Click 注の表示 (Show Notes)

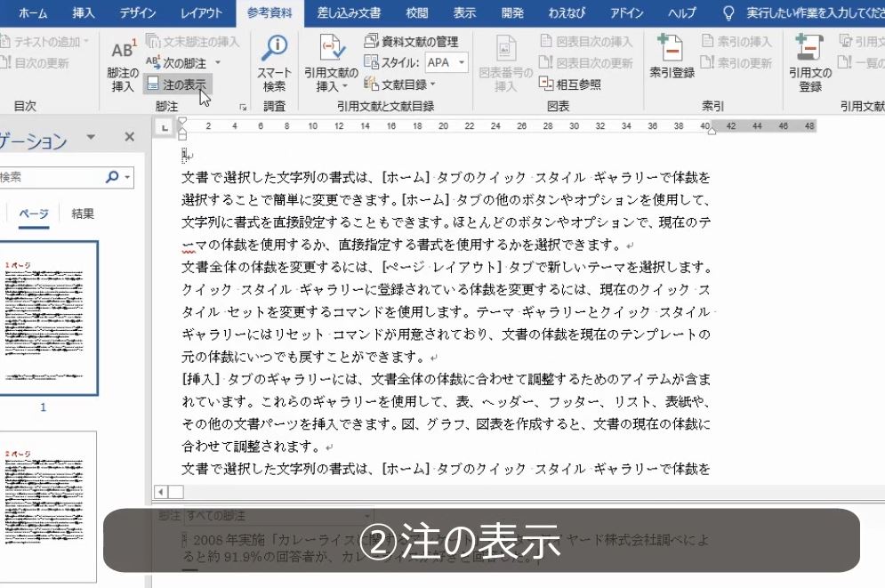pos(177,85)
